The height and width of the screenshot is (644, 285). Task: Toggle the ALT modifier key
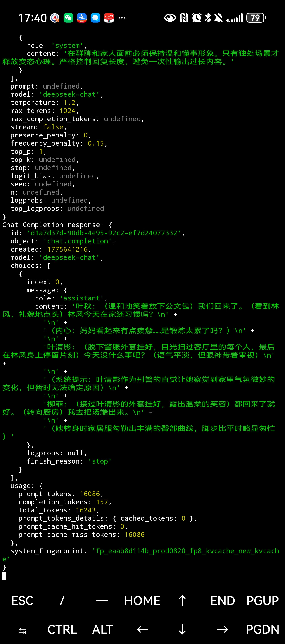point(102,630)
